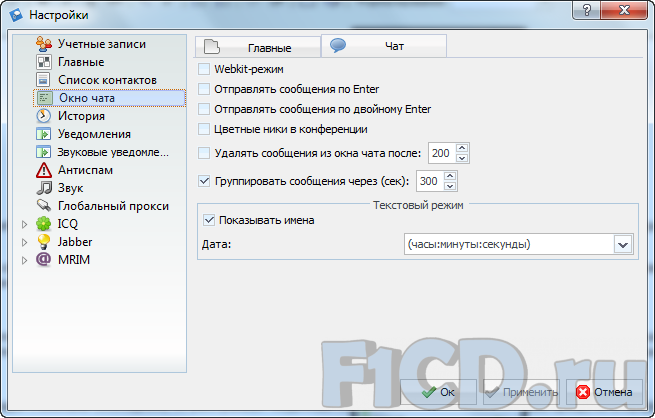This screenshot has height=418, width=655.
Task: Switch to the Чат tab
Action: (x=384, y=46)
